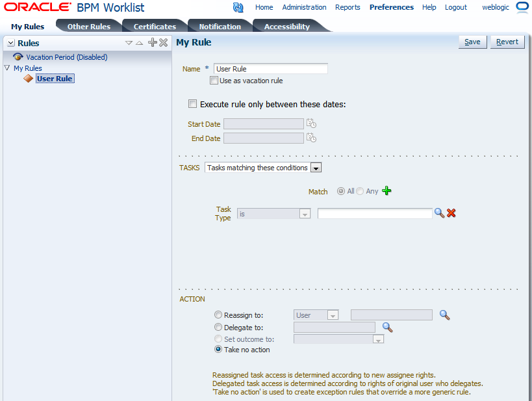Choose Delegate to action

(218, 327)
